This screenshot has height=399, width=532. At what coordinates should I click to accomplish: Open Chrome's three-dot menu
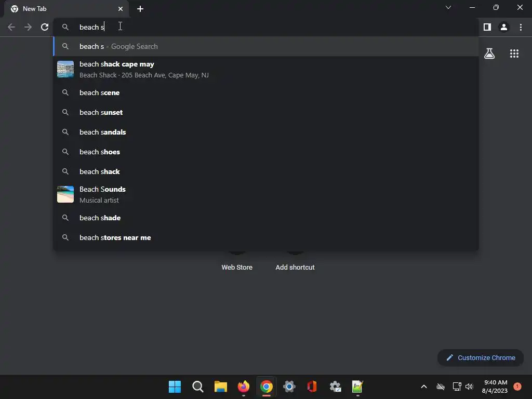[x=521, y=27]
